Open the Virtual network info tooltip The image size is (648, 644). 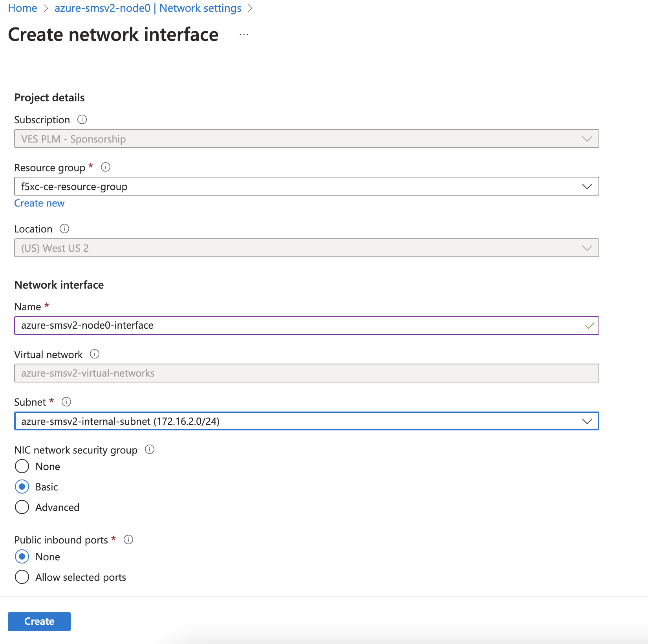[95, 354]
